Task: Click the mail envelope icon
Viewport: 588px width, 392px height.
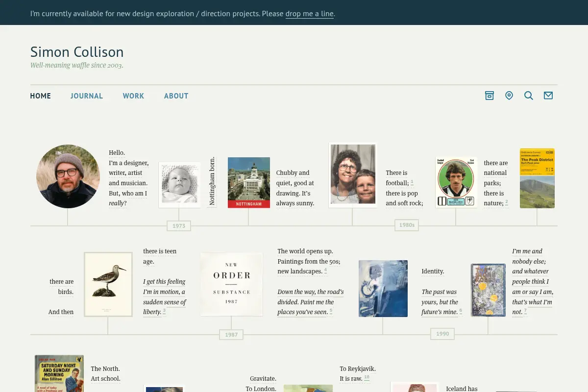Action: 548,96
